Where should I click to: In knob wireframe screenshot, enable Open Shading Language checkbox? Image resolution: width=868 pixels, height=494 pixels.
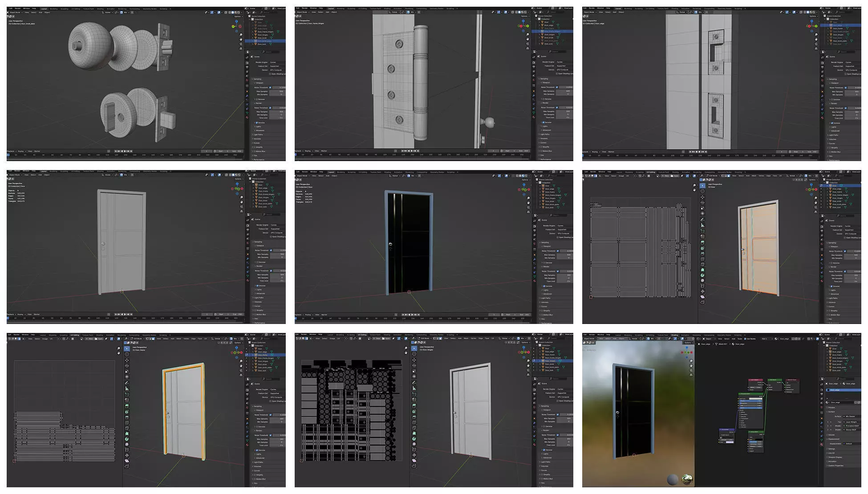pos(270,74)
